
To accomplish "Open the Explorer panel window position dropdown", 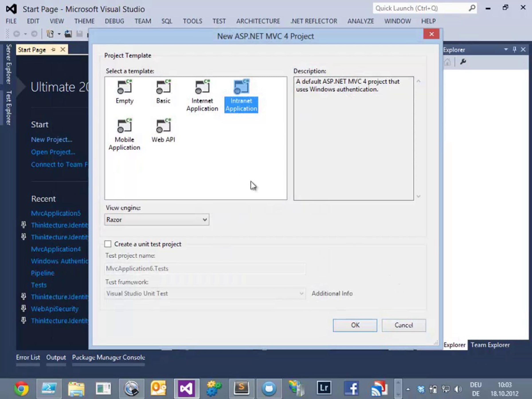I will click(506, 50).
